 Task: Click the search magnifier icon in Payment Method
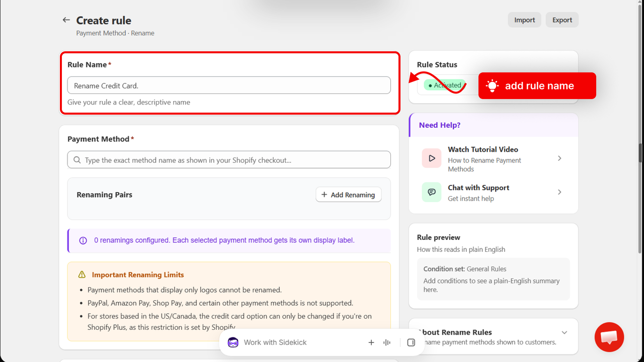77,160
